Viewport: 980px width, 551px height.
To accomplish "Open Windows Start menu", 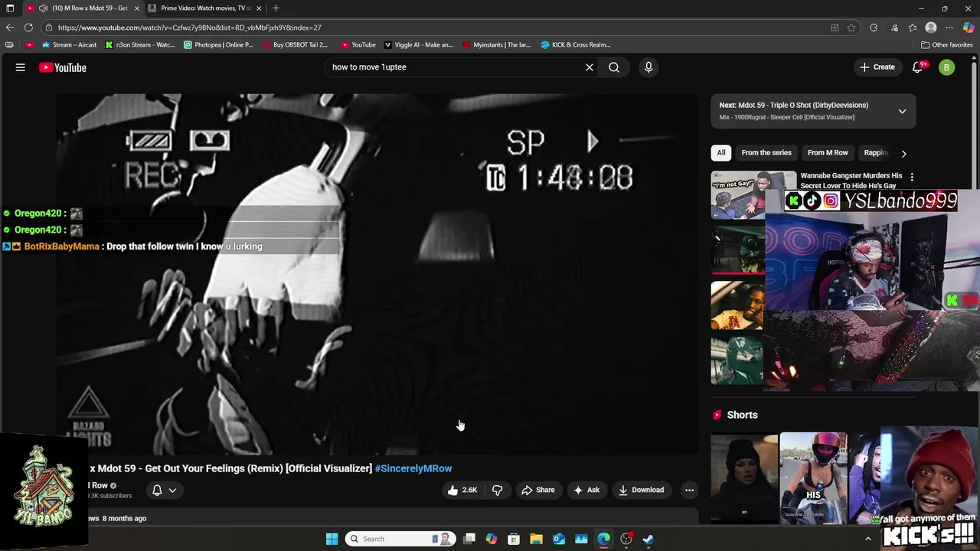I will [332, 539].
